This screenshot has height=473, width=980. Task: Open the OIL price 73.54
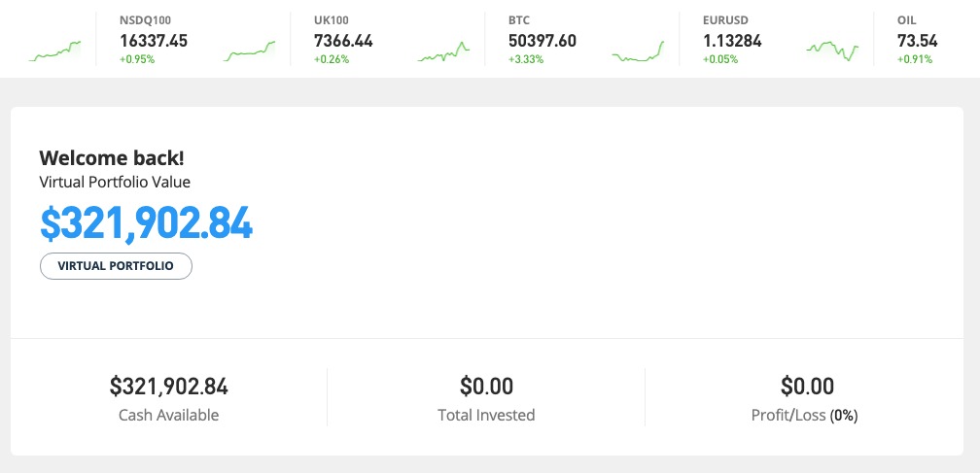point(918,41)
